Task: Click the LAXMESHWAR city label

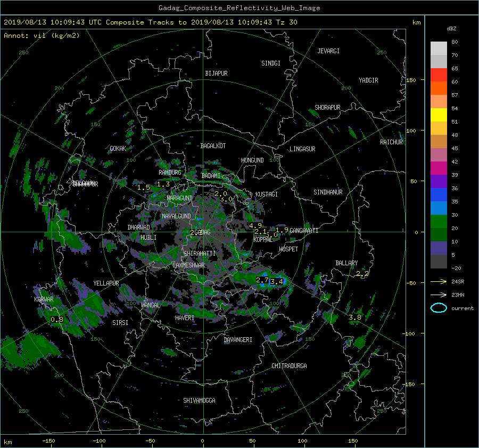Action: coord(188,265)
